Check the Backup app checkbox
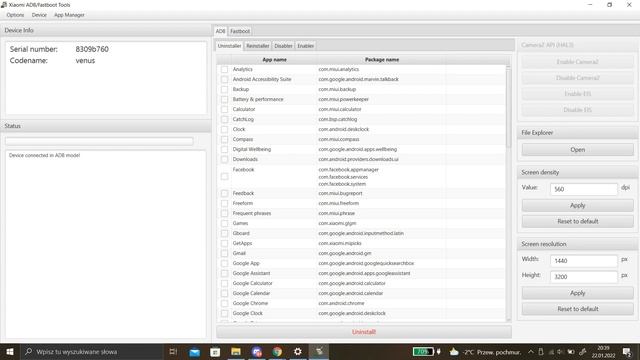The image size is (640, 360). (224, 89)
